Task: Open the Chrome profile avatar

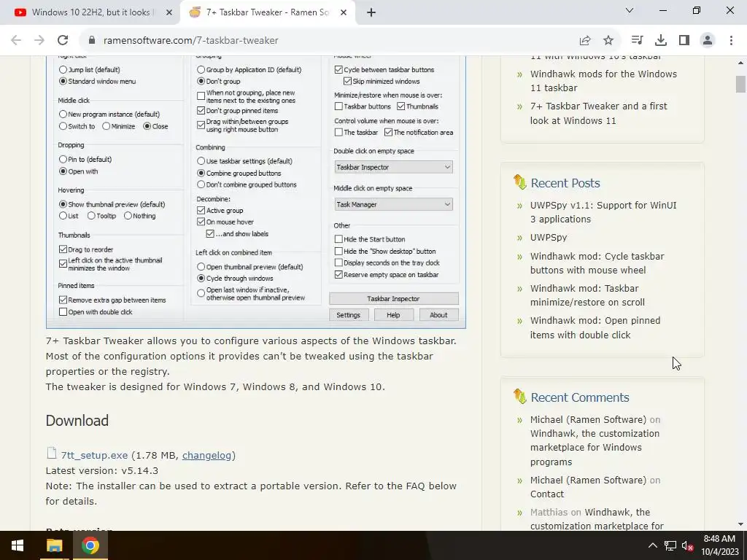Action: click(708, 40)
